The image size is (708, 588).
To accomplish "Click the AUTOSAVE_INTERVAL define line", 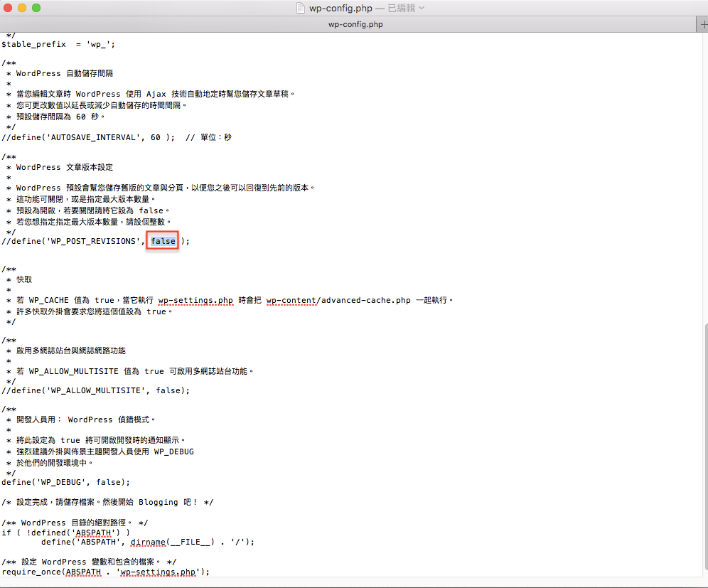I will [117, 137].
